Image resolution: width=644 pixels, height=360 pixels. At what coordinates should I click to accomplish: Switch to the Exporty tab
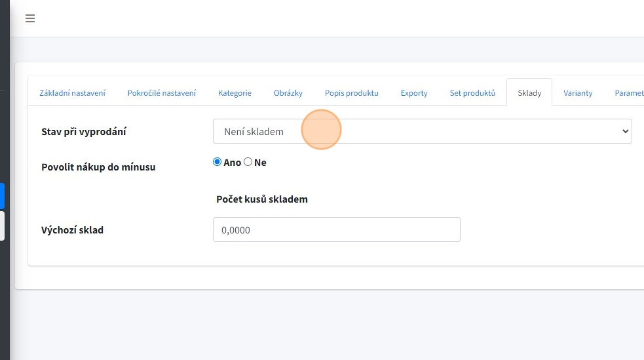coord(414,93)
